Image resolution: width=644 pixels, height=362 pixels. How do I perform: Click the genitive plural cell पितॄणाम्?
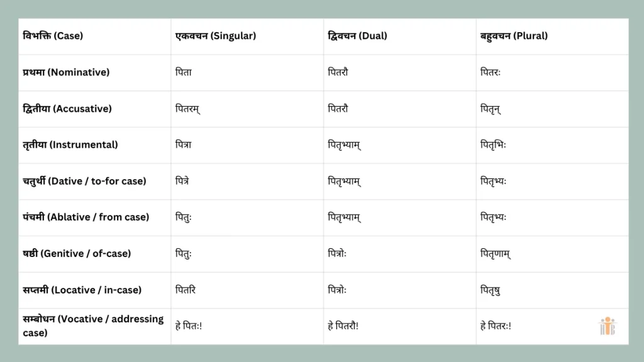pos(496,254)
